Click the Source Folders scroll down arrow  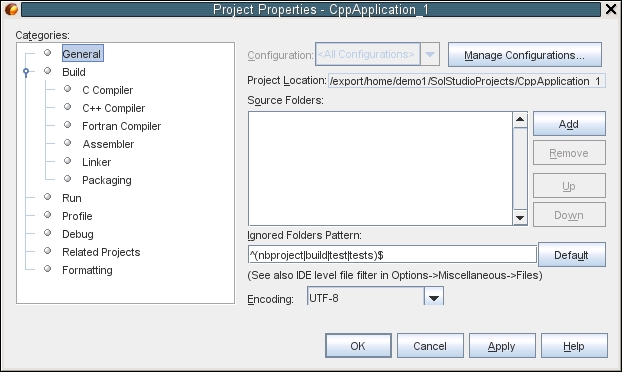point(520,217)
